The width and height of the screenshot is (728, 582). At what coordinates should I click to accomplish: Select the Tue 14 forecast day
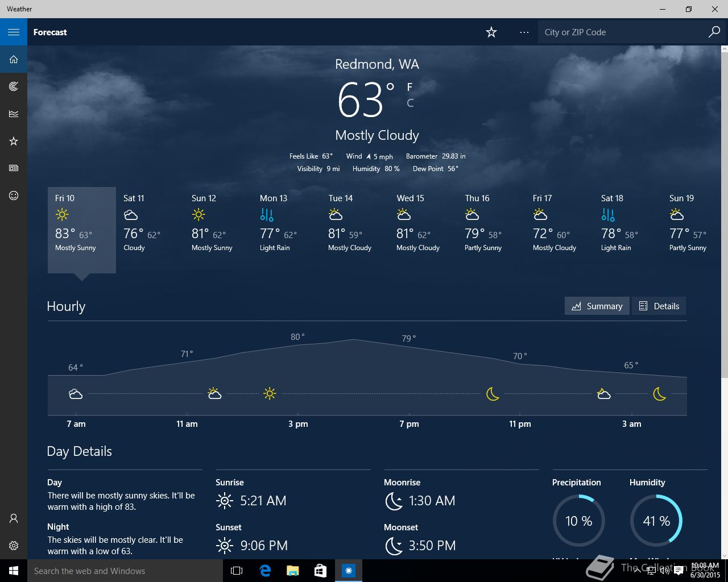355,230
